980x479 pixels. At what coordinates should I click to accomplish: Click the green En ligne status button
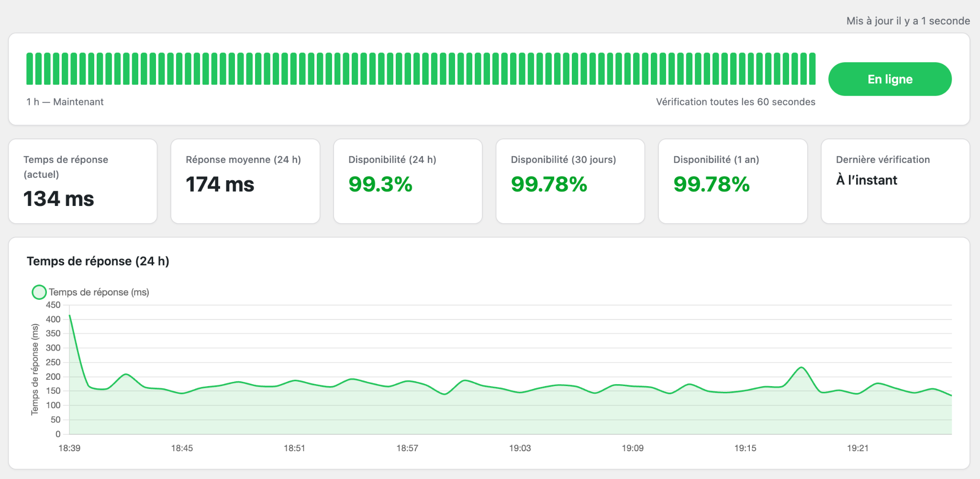coord(890,79)
